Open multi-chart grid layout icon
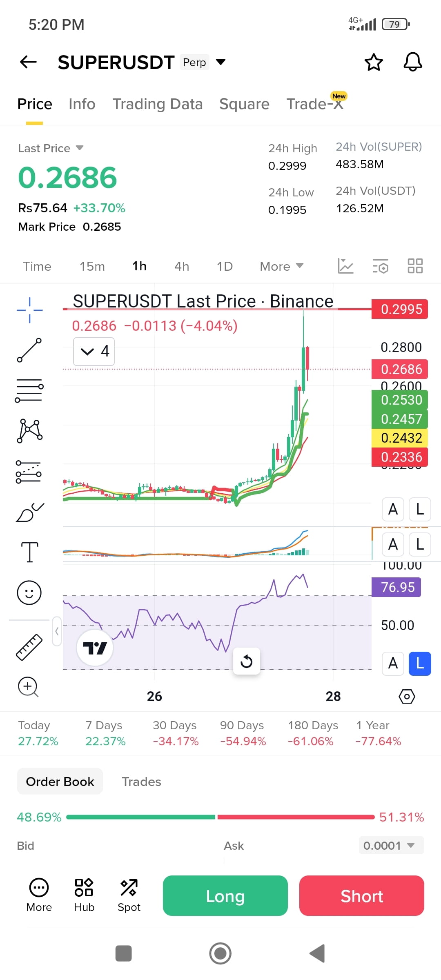 (x=415, y=266)
